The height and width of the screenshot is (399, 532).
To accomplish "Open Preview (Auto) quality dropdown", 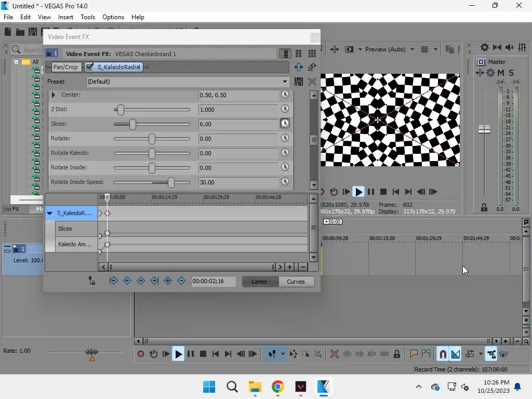I will 412,49.
